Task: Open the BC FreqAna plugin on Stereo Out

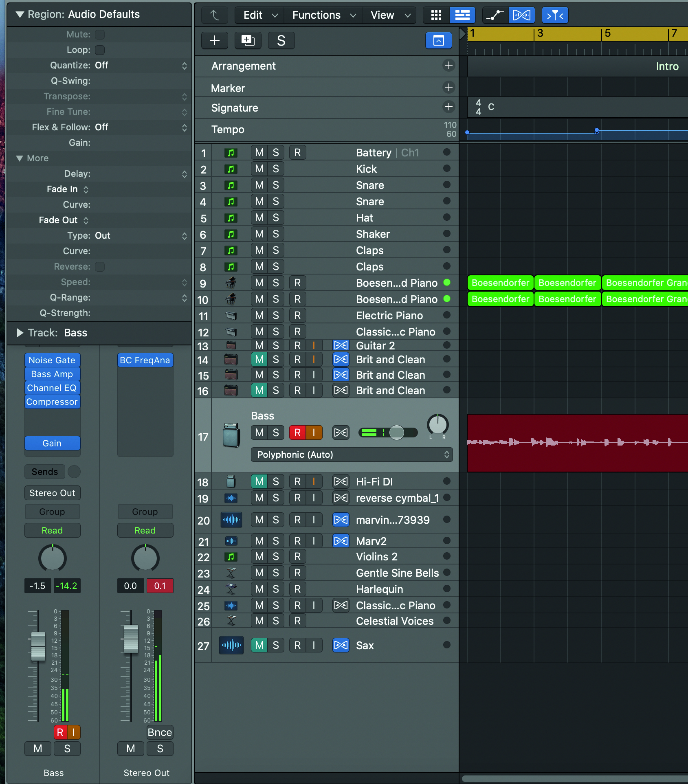Action: pos(145,360)
